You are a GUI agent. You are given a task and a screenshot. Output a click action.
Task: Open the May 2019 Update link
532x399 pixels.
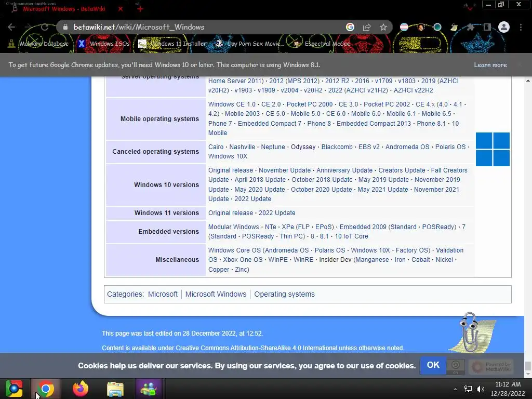(383, 180)
